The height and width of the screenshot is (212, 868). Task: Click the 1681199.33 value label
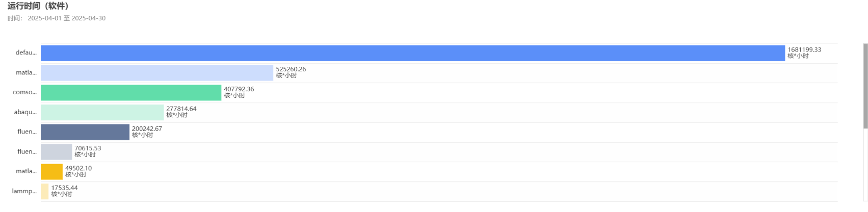[804, 50]
